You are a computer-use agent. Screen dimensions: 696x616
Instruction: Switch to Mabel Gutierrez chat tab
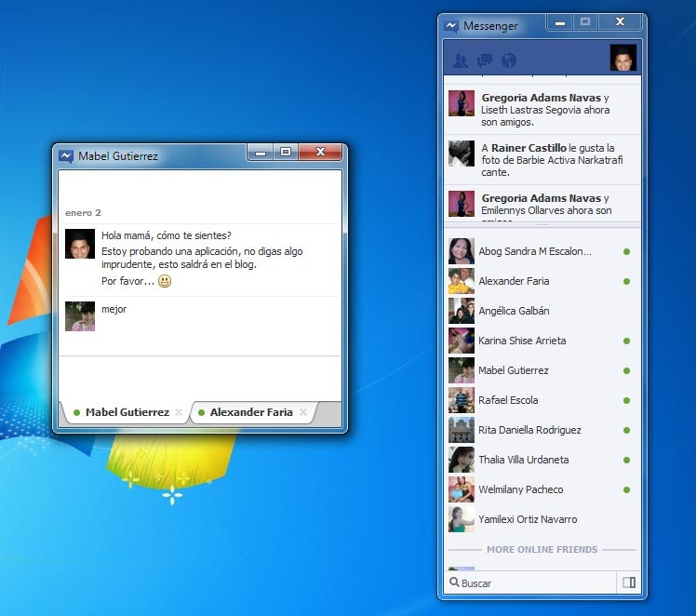pos(127,412)
